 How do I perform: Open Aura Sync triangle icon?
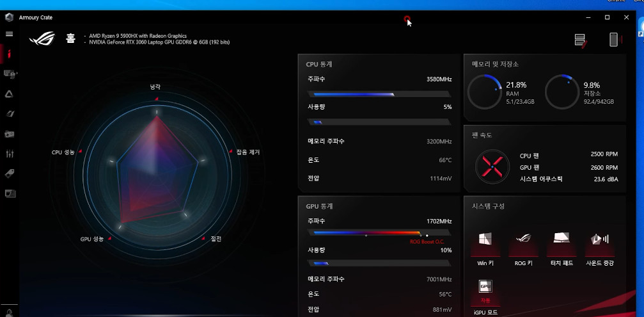tap(9, 94)
